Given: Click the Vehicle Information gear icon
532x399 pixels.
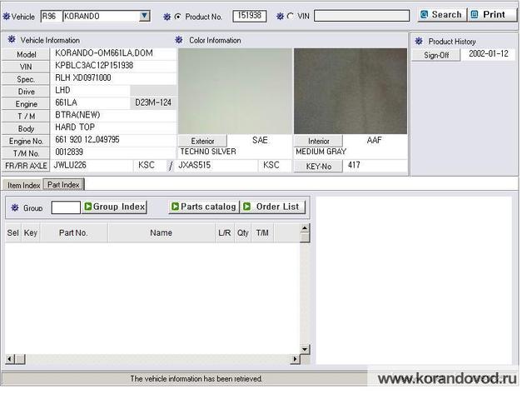Looking at the screenshot, I should click(11, 40).
